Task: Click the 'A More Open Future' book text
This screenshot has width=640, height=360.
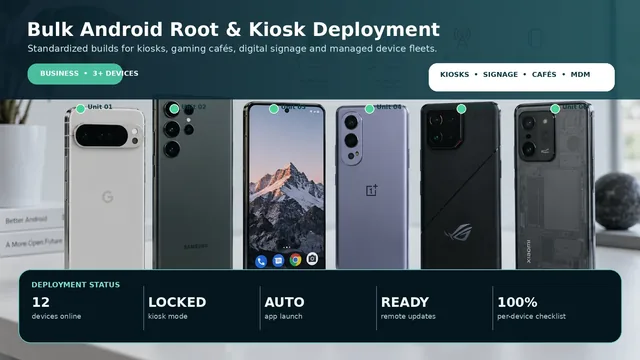Action: click(34, 243)
